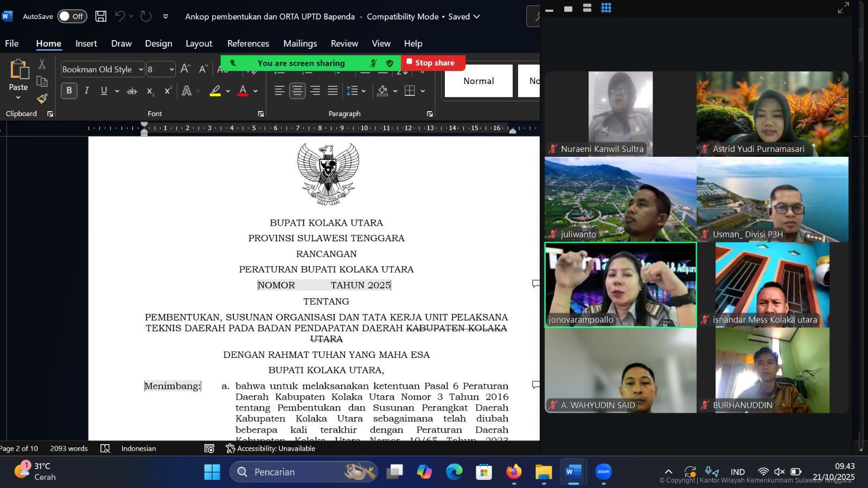The height and width of the screenshot is (488, 868).
Task: Click the Superscript icon
Action: (x=168, y=91)
